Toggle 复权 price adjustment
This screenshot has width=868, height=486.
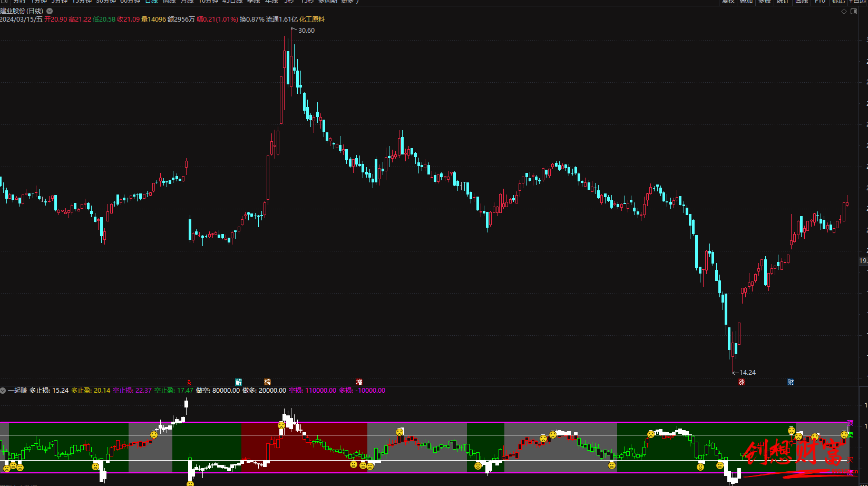(728, 2)
